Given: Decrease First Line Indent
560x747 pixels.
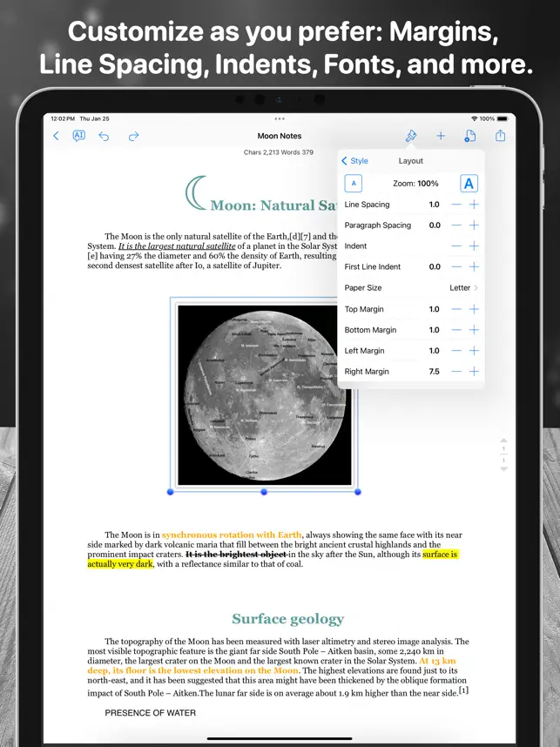Looking at the screenshot, I should pos(456,266).
